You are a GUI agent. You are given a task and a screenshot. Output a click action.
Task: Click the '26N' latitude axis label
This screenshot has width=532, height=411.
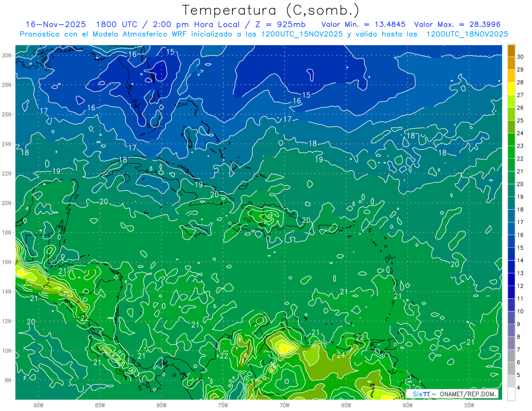[8, 114]
